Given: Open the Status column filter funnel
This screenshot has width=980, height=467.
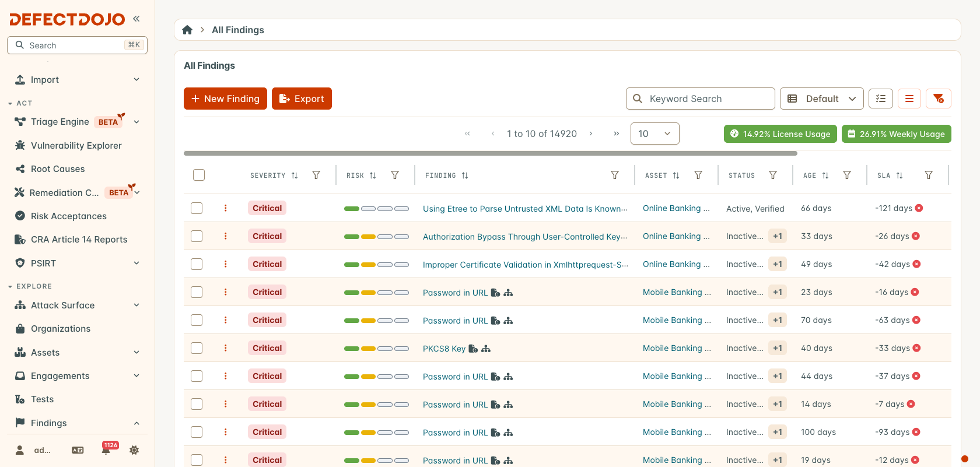Looking at the screenshot, I should click(x=773, y=175).
